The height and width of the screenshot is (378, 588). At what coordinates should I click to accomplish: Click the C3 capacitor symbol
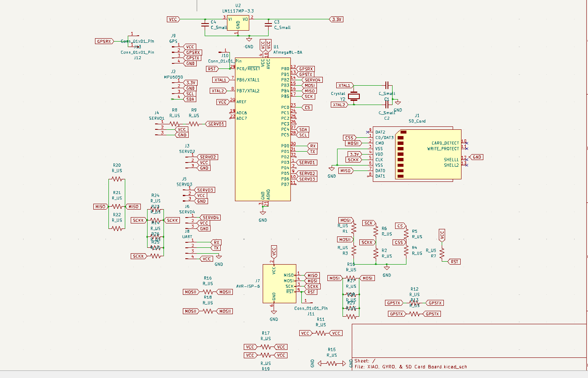[268, 24]
